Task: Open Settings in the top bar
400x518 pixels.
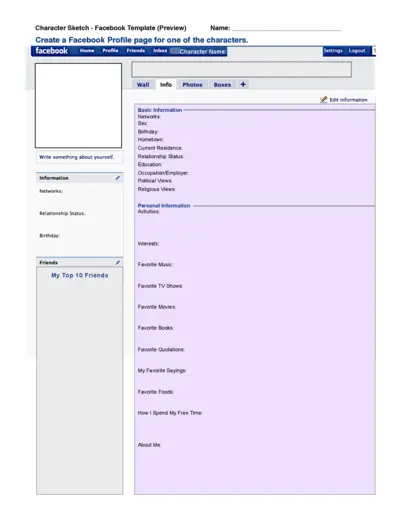Action: tap(333, 51)
